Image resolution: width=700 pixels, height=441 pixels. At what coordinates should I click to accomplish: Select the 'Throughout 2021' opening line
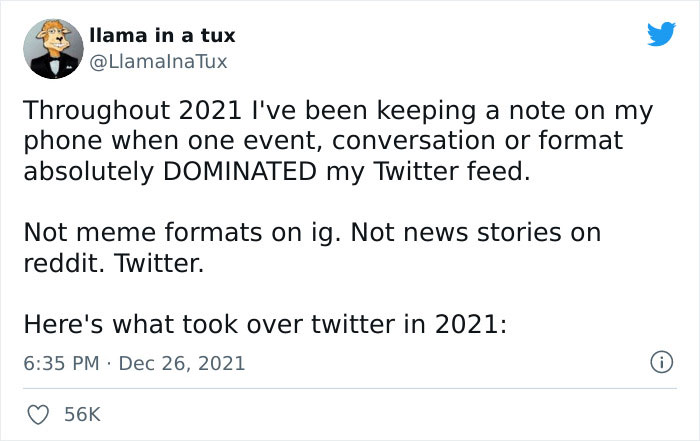(125, 109)
